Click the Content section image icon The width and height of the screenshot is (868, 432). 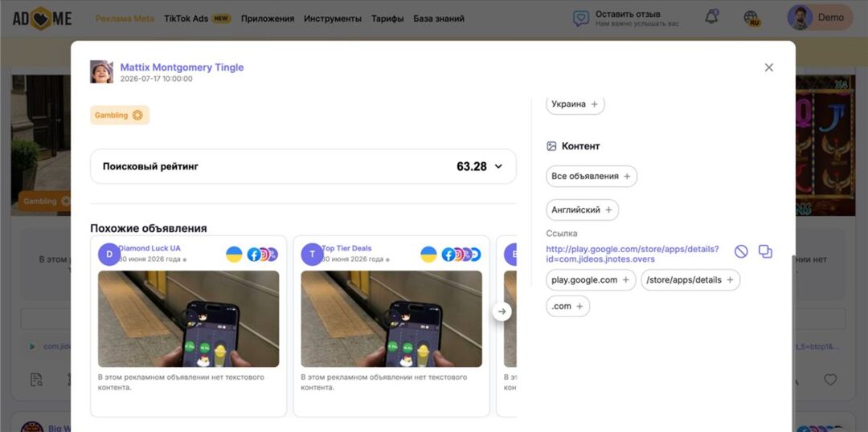coord(551,146)
